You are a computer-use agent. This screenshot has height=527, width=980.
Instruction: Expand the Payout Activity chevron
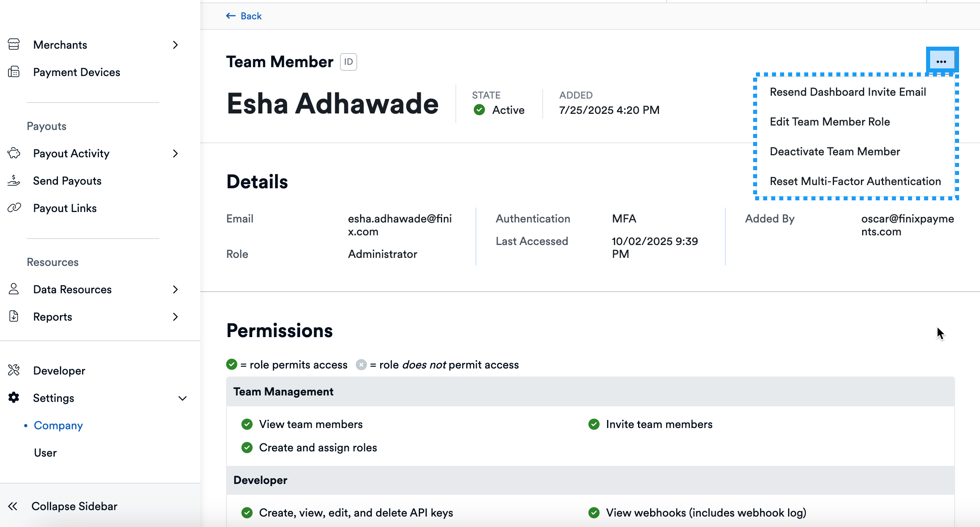175,153
